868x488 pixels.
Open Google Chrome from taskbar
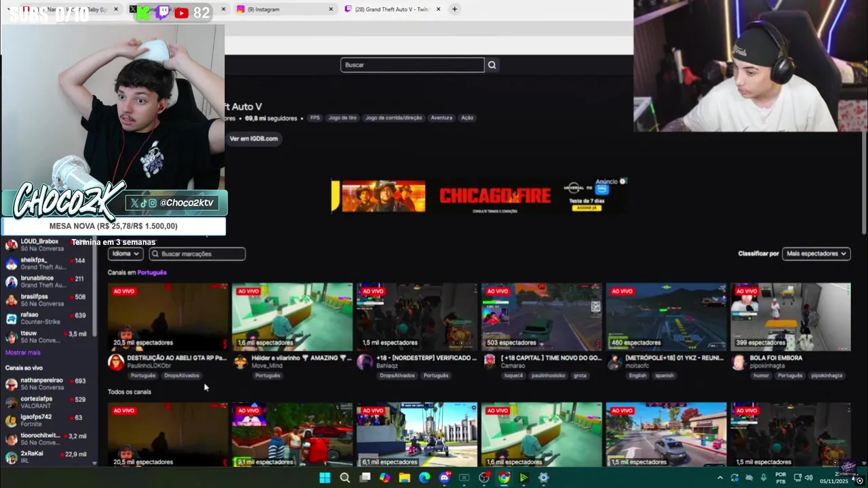(504, 478)
